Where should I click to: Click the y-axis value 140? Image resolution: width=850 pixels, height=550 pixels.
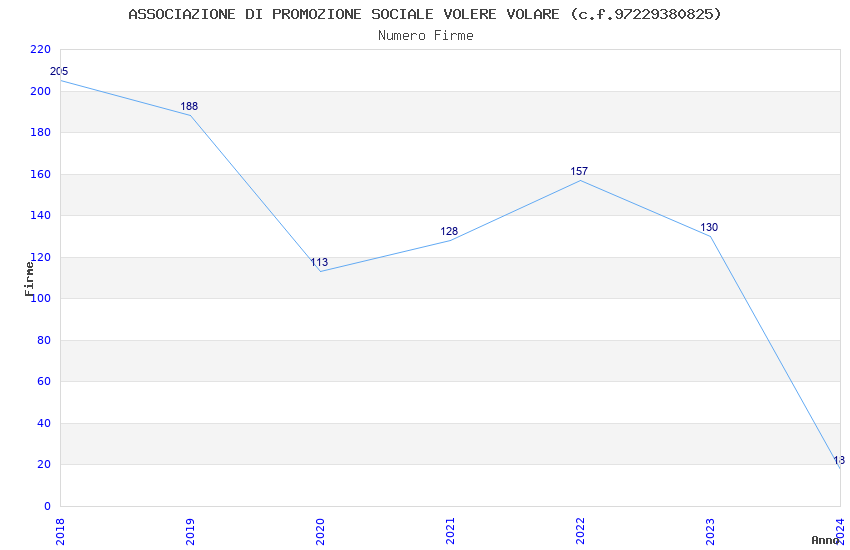pos(41,215)
